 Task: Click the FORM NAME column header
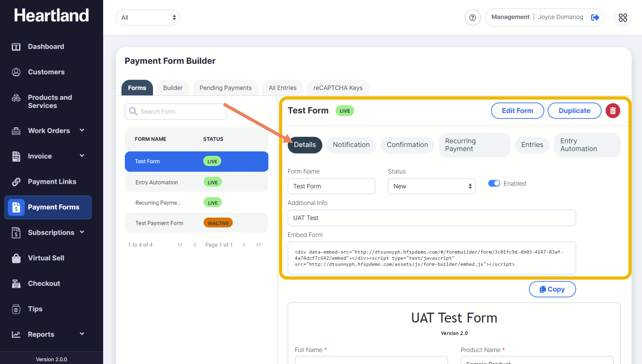click(x=150, y=139)
